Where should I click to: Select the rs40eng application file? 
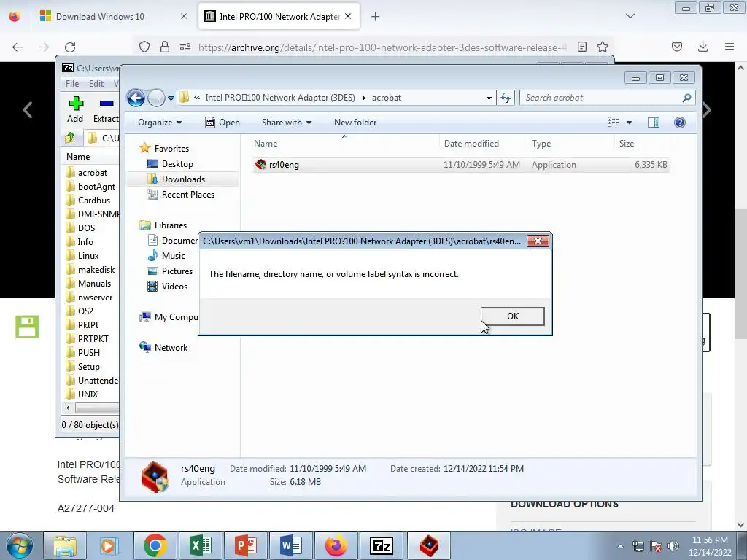[x=461, y=165]
